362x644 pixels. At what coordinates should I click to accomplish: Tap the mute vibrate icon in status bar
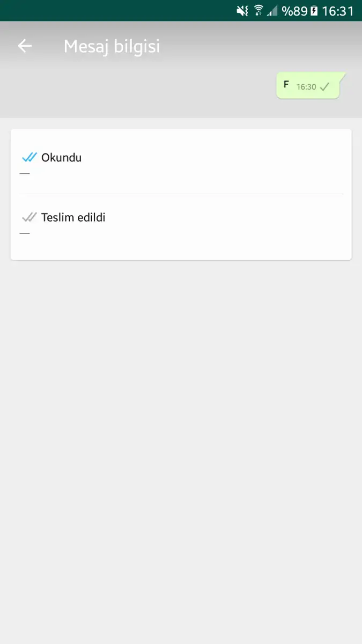pos(242,11)
